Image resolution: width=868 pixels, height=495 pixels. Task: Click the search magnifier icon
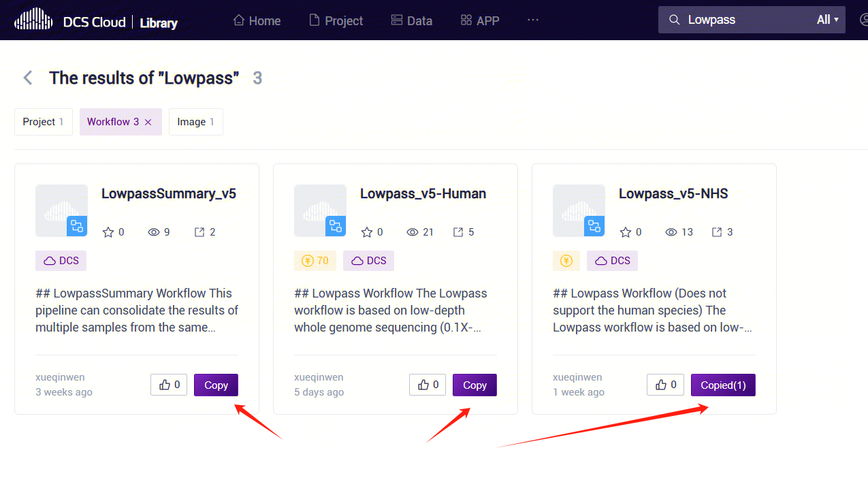675,20
